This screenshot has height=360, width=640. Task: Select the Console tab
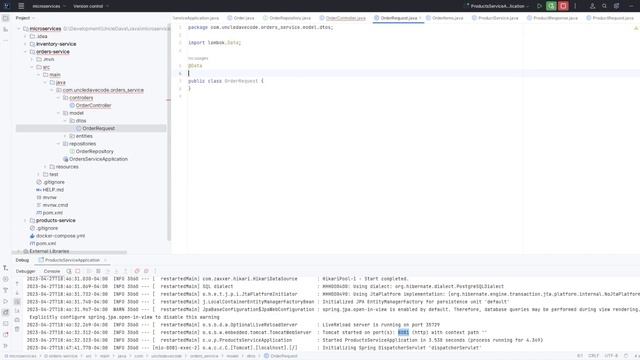[51, 271]
